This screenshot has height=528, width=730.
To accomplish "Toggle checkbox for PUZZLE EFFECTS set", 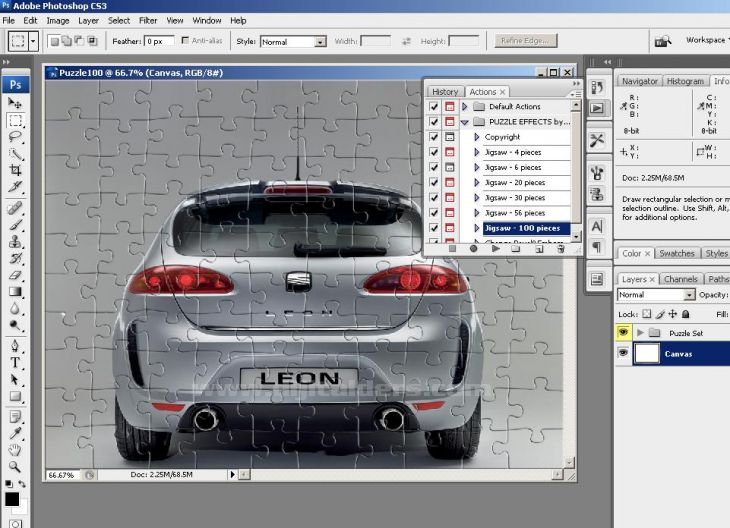I will click(434, 122).
